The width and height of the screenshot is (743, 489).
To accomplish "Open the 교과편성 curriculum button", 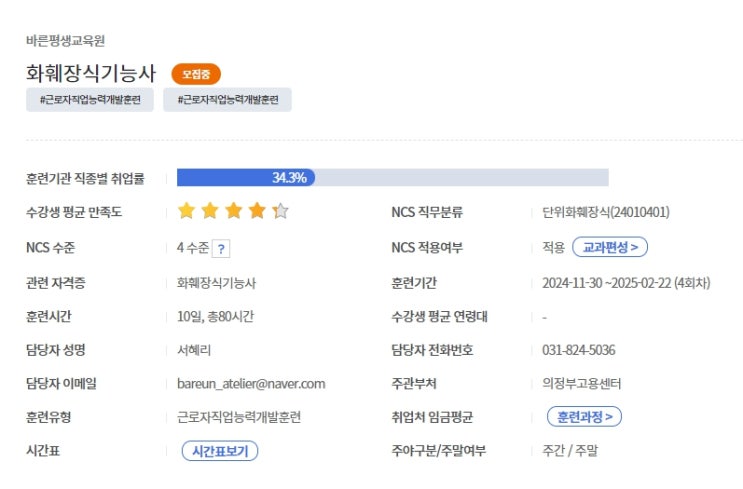I will point(610,247).
